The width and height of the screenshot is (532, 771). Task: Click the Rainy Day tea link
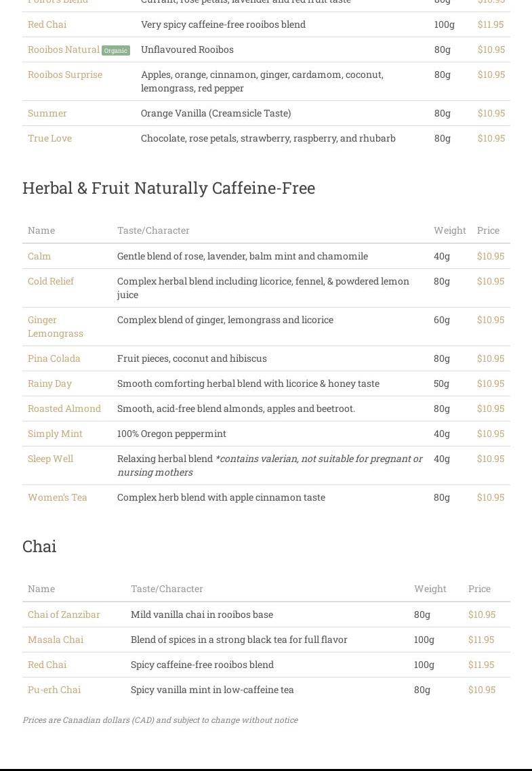tap(49, 383)
